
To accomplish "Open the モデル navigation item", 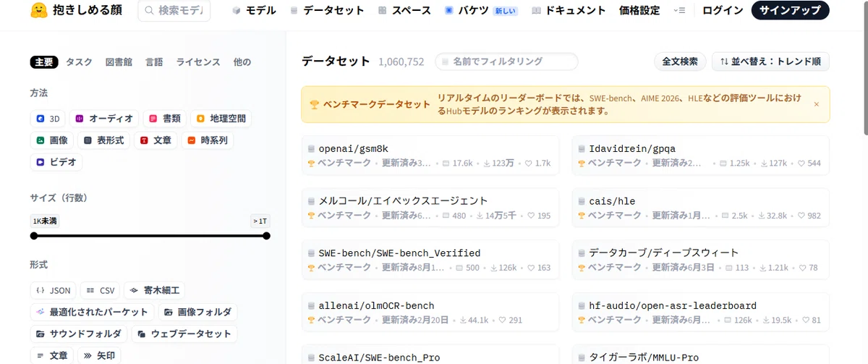I will [x=254, y=11].
